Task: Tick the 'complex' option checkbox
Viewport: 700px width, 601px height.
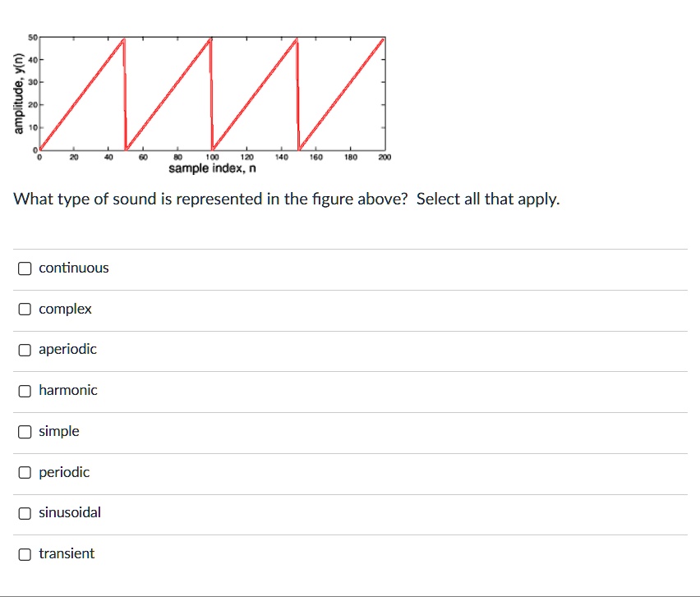Action: pyautogui.click(x=25, y=310)
